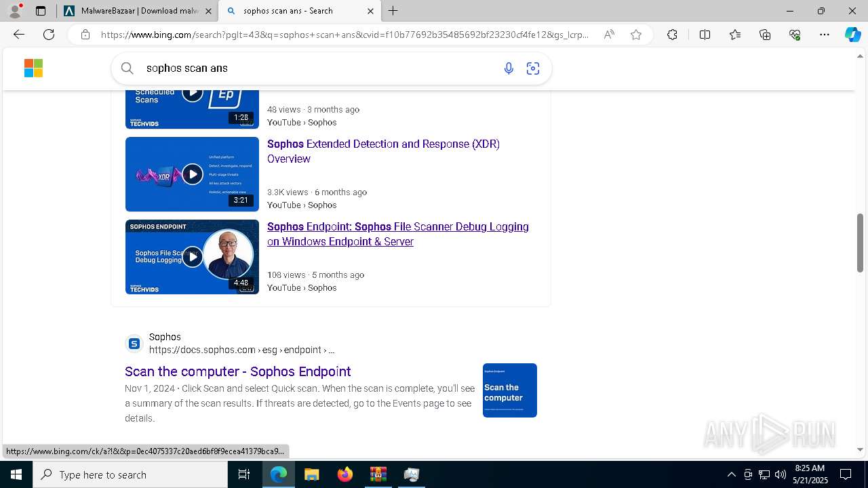The height and width of the screenshot is (488, 868).
Task: Click the Sophos site favicon
Action: (134, 344)
